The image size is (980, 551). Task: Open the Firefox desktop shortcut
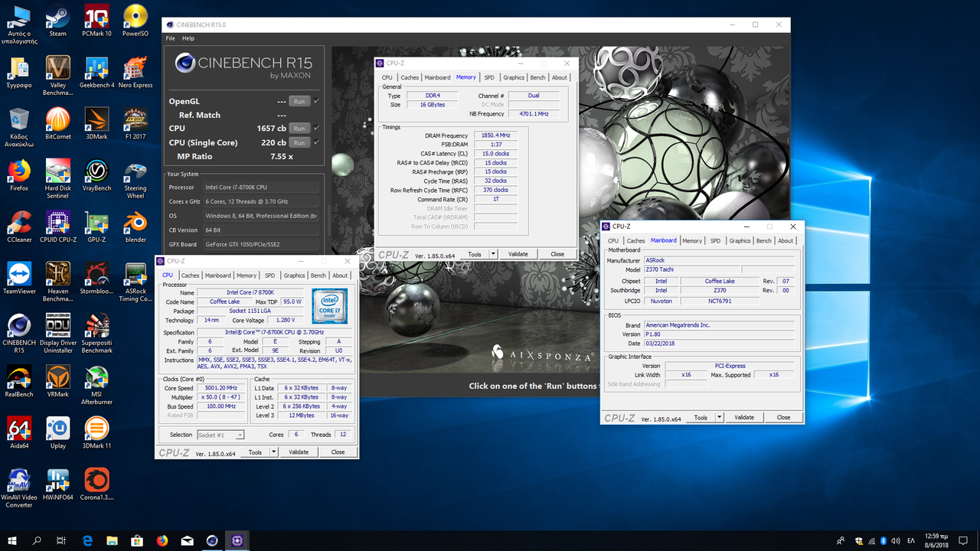[19, 174]
